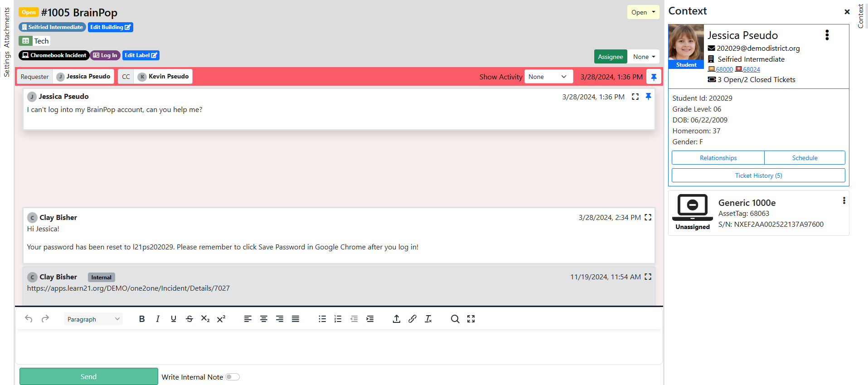Open Ticket History (5)
The width and height of the screenshot is (868, 385).
[x=758, y=175]
